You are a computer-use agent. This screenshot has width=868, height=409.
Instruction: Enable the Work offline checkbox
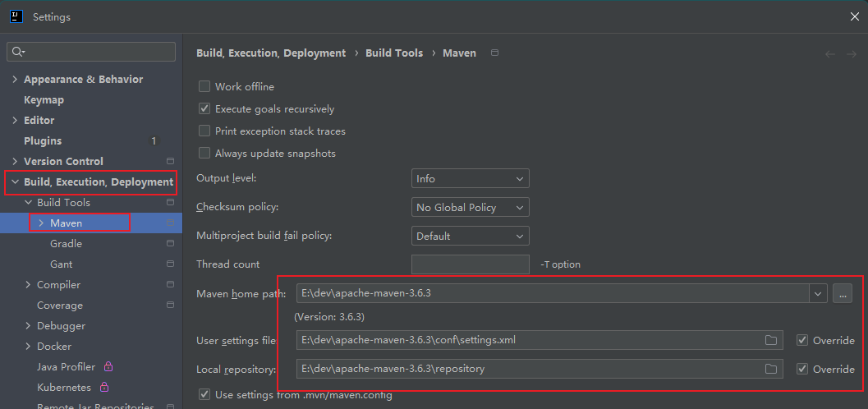point(204,87)
